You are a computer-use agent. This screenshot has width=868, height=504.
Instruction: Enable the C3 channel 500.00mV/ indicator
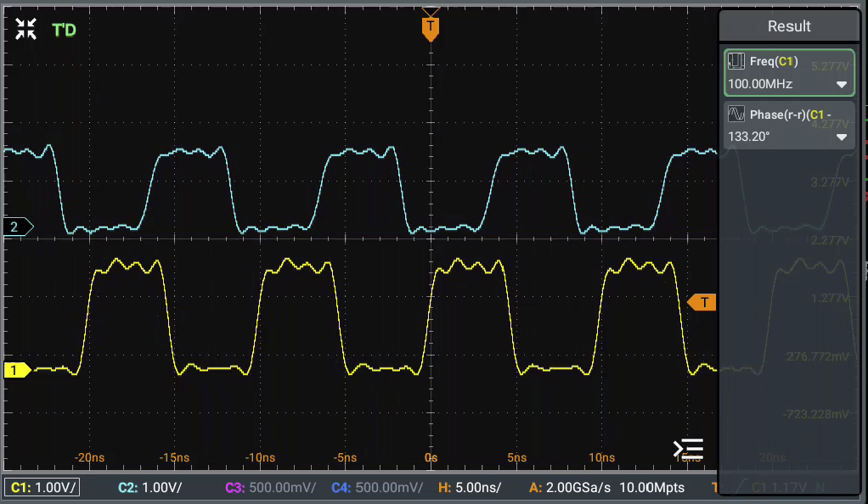pos(270,487)
